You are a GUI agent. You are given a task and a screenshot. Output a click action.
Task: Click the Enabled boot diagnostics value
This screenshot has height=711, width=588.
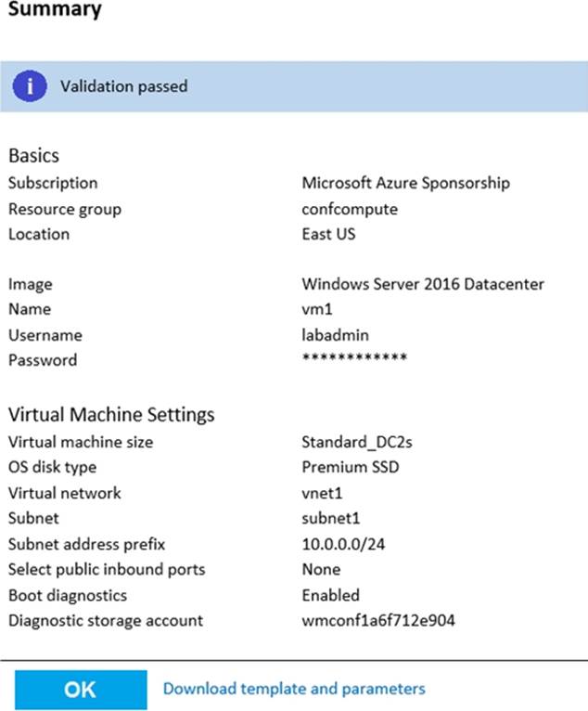[330, 595]
